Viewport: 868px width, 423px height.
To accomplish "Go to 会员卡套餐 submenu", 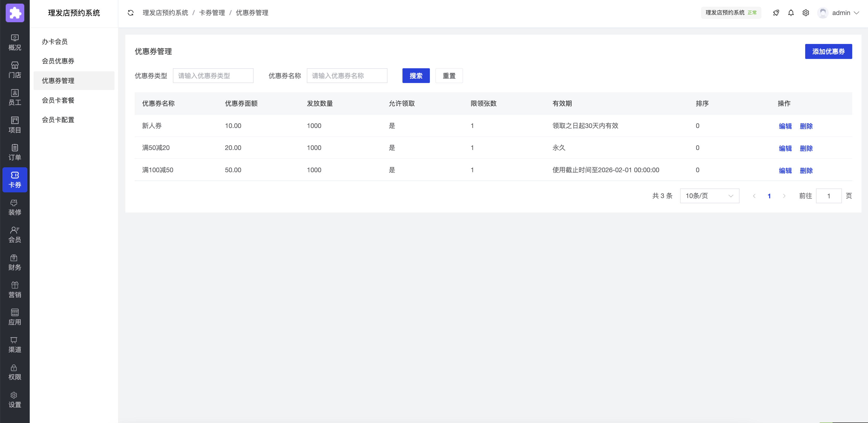I will (74, 100).
